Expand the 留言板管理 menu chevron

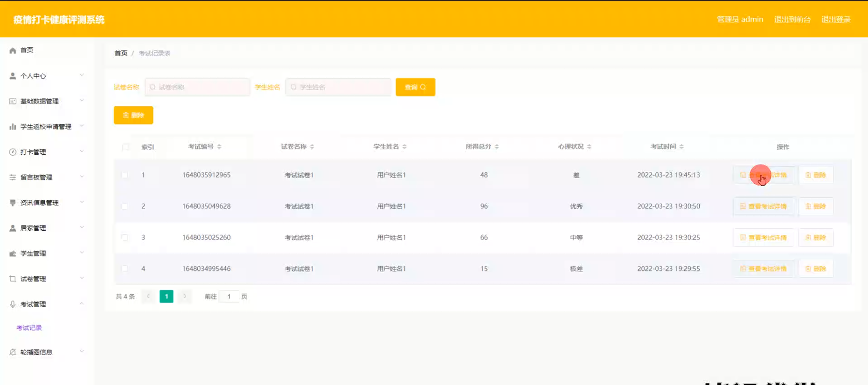(82, 177)
